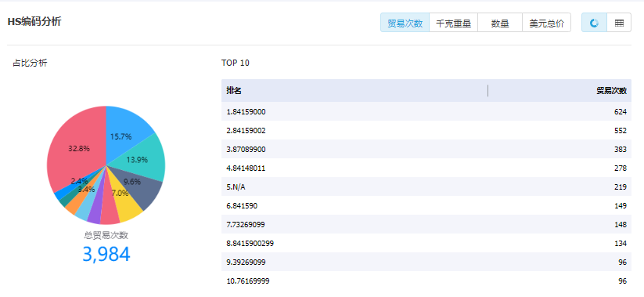Click the column divider between headers

(488, 90)
